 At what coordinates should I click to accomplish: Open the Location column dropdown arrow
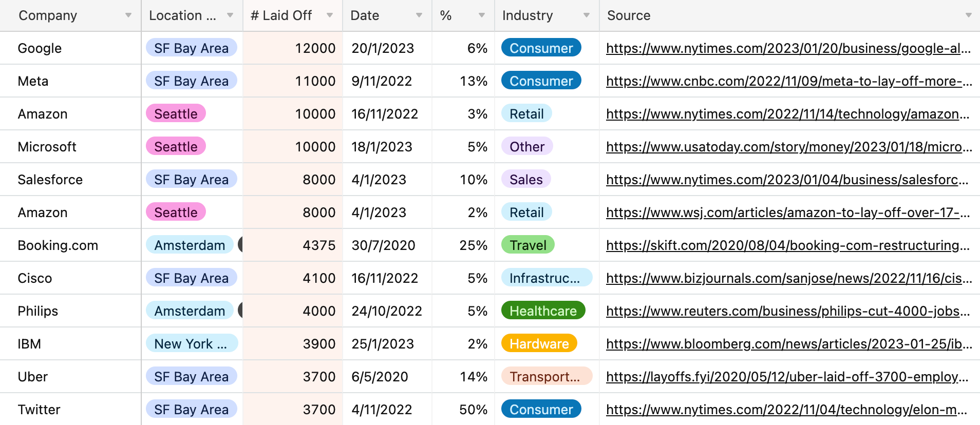[230, 15]
